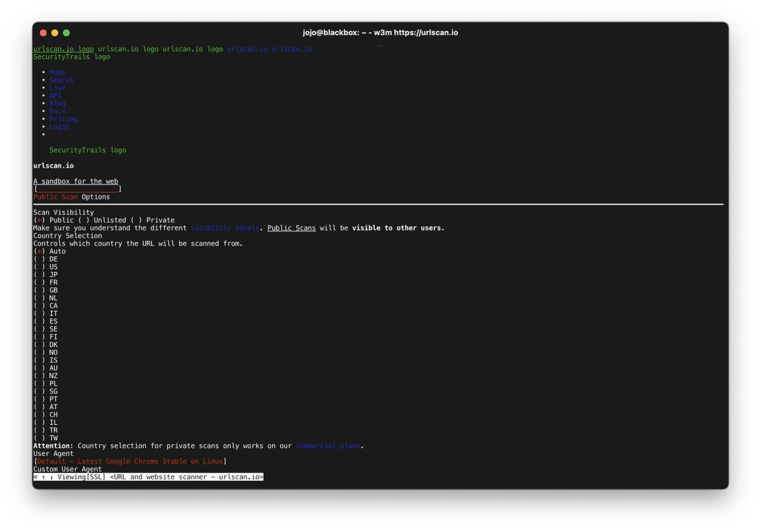
Task: Choose the FI country radio
Action: [x=39, y=337]
